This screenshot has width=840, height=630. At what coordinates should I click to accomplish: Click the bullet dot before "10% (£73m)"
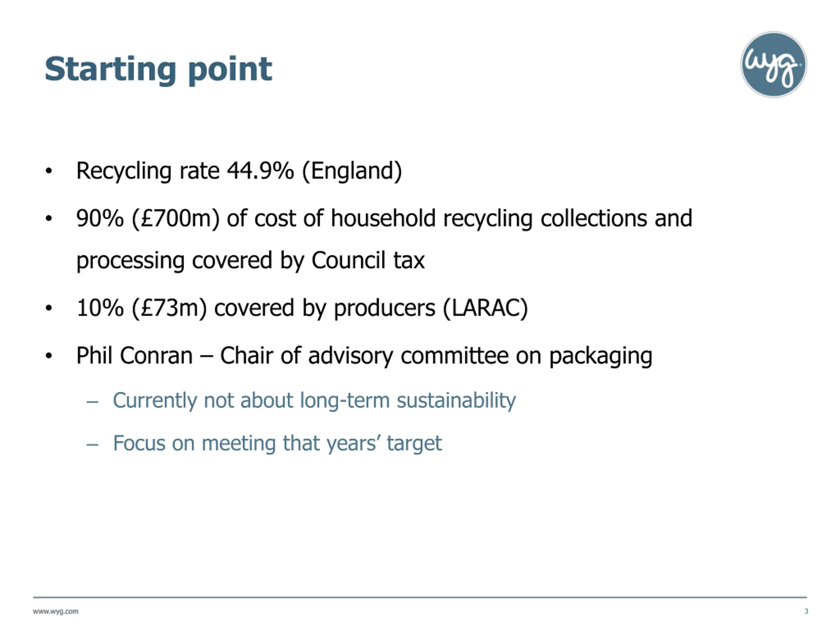coord(48,308)
